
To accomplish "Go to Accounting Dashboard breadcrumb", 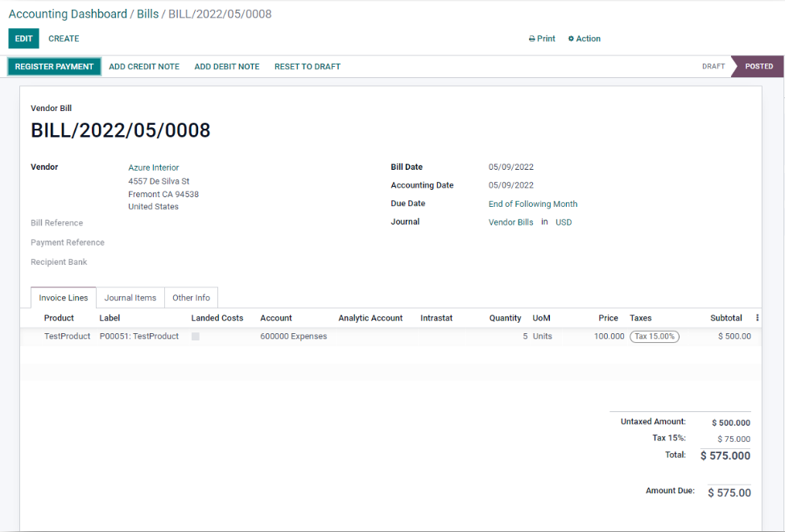I will click(68, 14).
